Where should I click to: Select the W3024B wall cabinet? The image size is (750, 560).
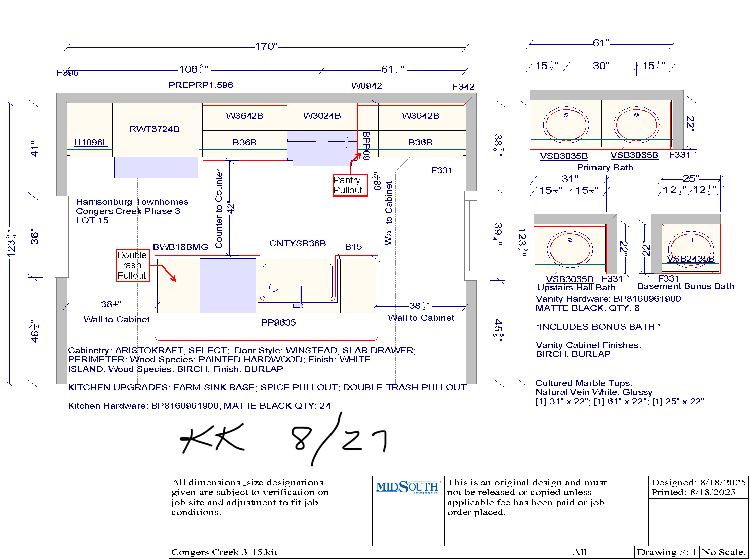322,116
